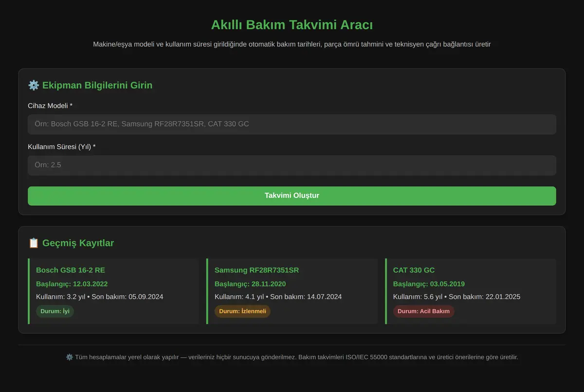Click the clipboard icon beside Geçmiş Kayıtlar
Image resolution: width=584 pixels, height=392 pixels.
pos(34,243)
